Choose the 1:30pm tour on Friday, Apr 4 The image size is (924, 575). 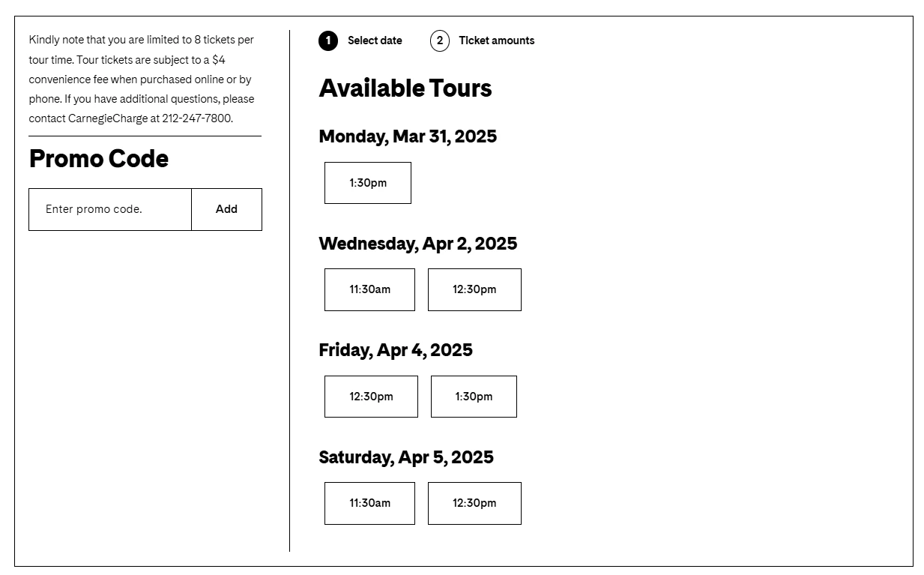474,397
